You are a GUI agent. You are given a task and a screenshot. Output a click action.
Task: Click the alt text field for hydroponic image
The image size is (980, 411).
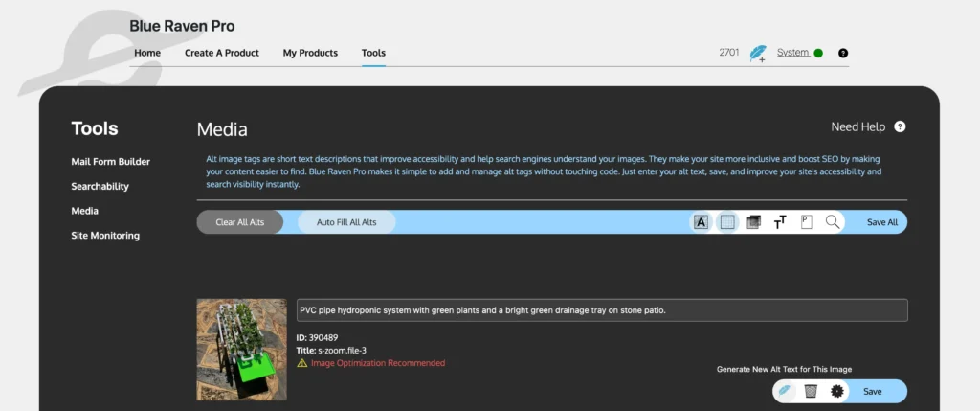coord(601,310)
